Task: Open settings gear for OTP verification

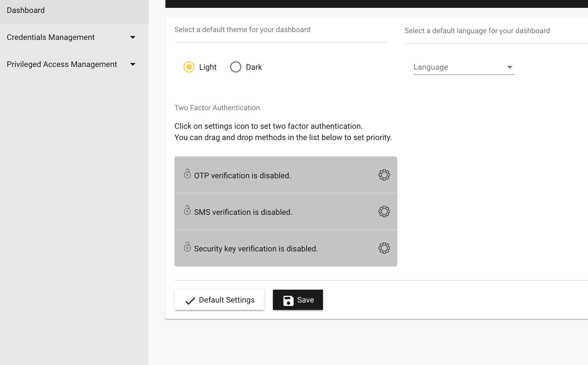Action: pyautogui.click(x=384, y=175)
